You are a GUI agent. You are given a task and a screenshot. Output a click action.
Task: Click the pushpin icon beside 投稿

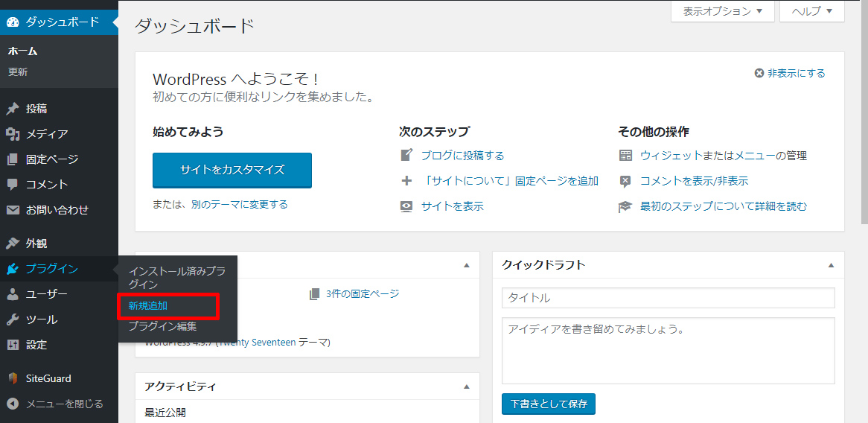pos(13,109)
